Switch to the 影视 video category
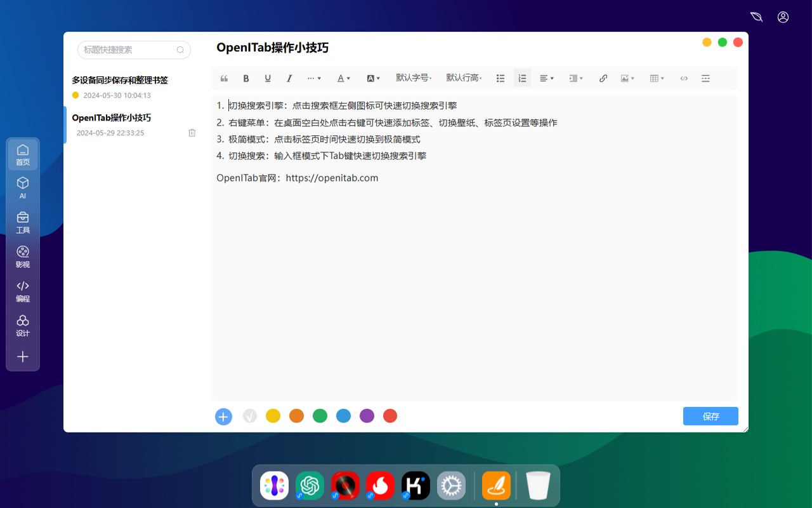This screenshot has width=812, height=508. (23, 257)
